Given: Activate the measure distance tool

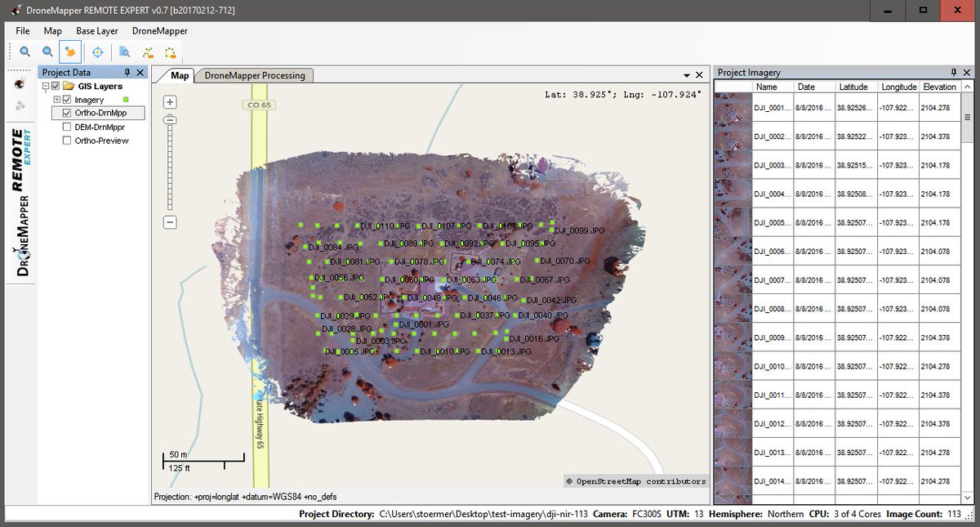Looking at the screenshot, I should (x=148, y=51).
